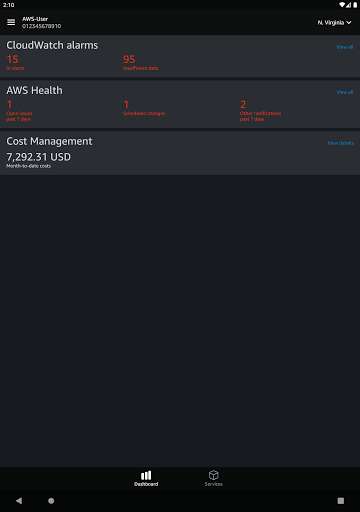Click the AWS-User account name
This screenshot has height=512, width=360.
coord(35,19)
